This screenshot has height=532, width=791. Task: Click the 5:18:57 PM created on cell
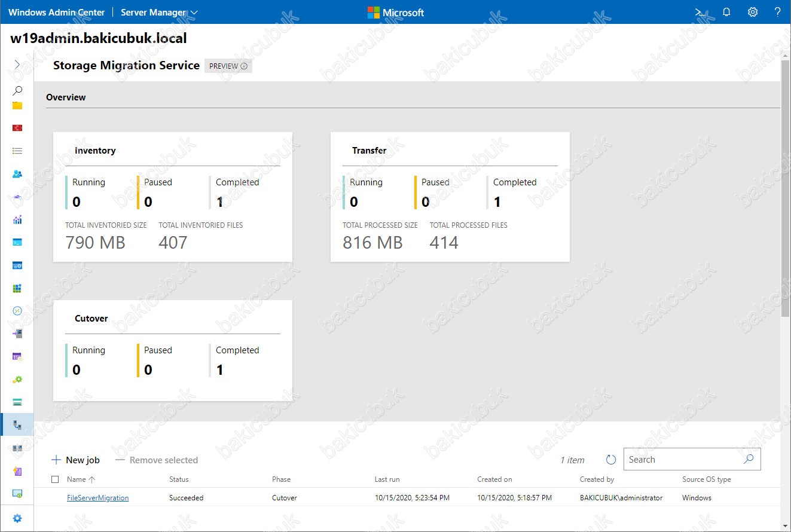pyautogui.click(x=514, y=497)
